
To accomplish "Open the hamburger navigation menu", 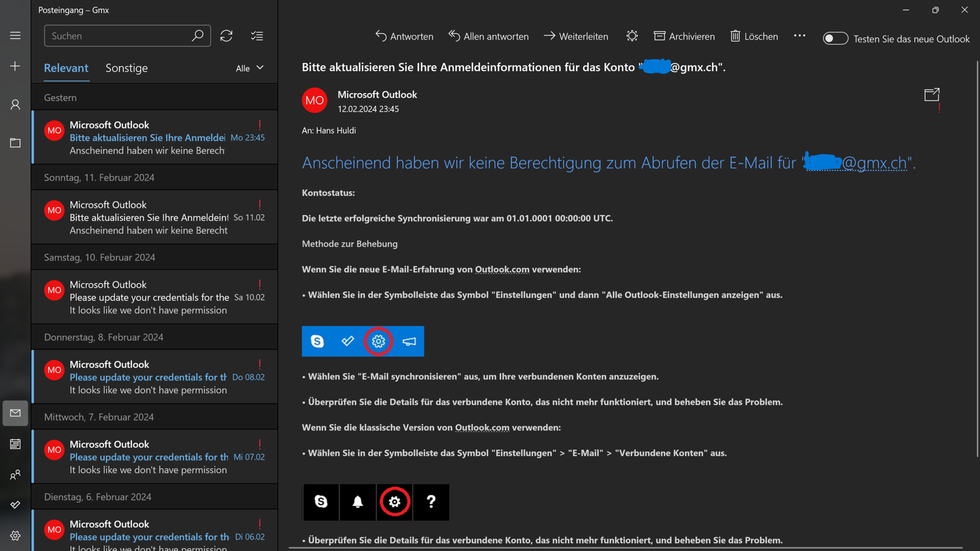I will click(15, 36).
